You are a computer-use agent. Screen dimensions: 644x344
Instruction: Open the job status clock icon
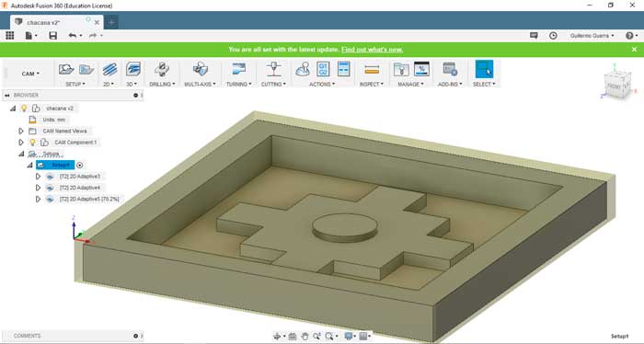553,36
